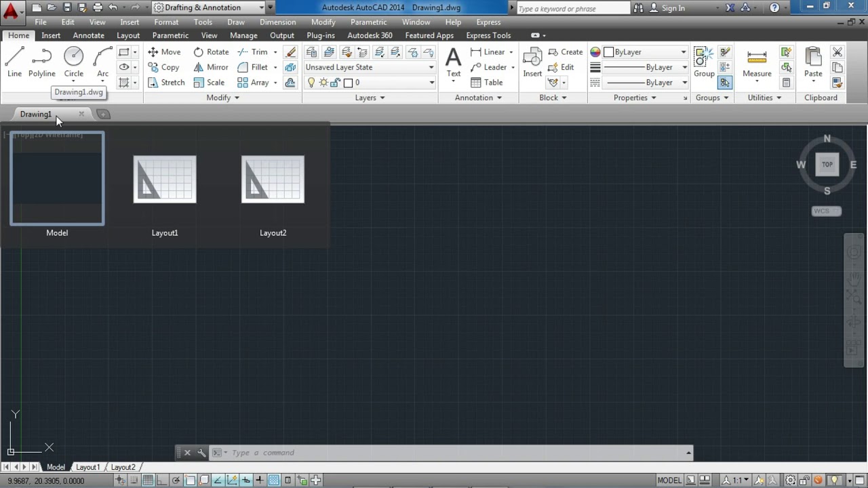The height and width of the screenshot is (488, 868).
Task: Toggle Polar Tracking in status bar
Action: point(176,481)
